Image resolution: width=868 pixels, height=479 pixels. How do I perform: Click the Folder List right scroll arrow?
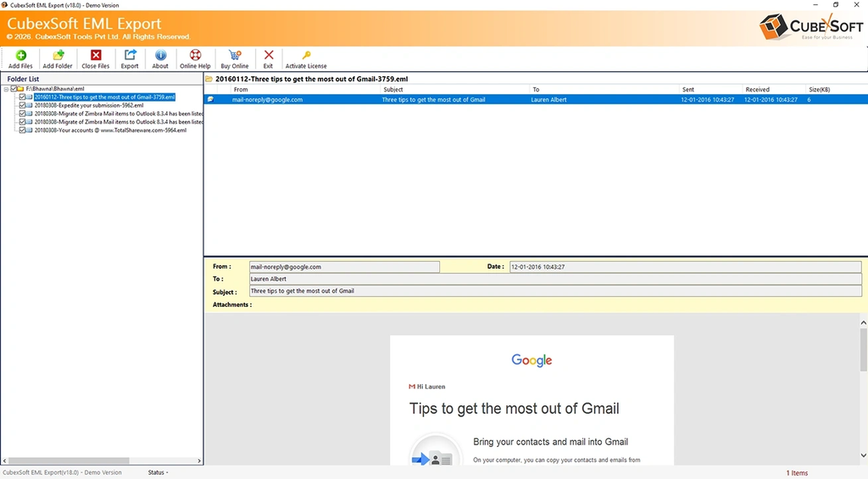(x=199, y=460)
